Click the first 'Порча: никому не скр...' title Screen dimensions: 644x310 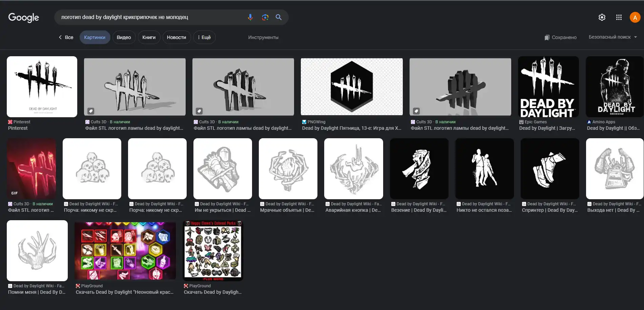[90, 210]
